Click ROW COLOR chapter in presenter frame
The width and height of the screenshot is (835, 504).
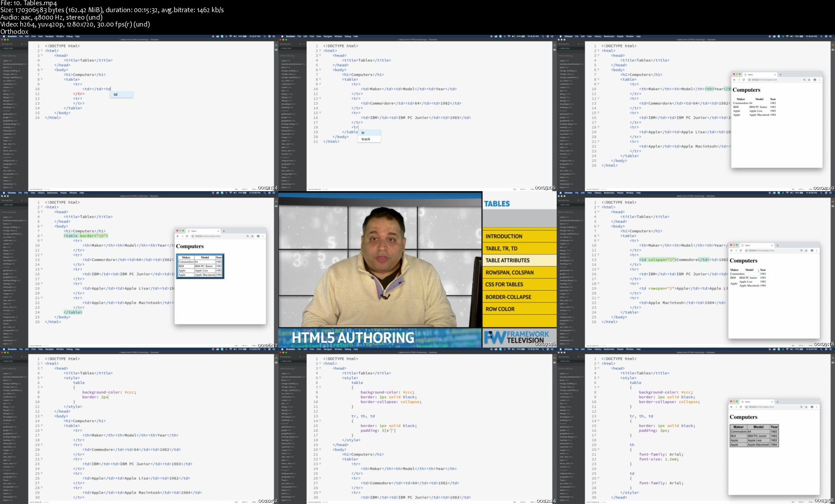(500, 309)
